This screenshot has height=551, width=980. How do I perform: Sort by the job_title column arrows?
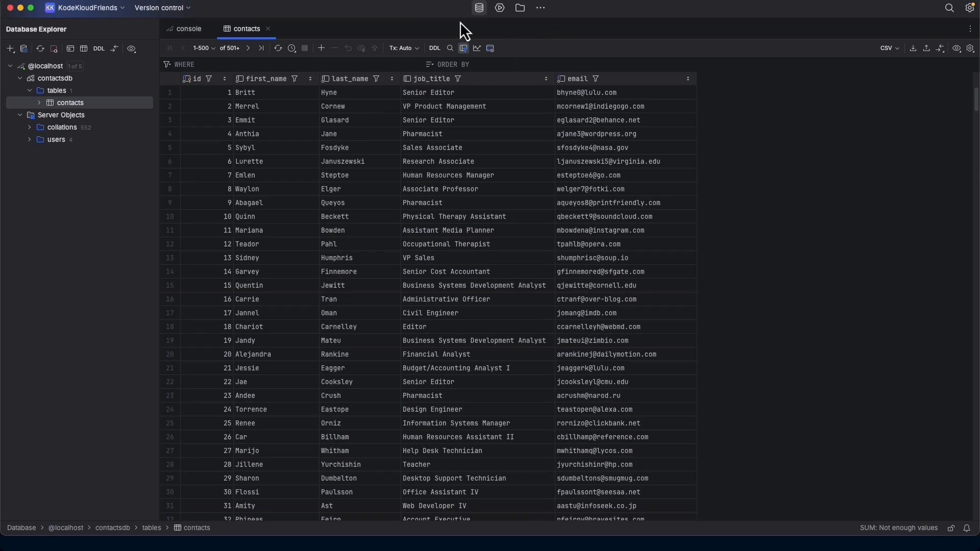point(546,79)
